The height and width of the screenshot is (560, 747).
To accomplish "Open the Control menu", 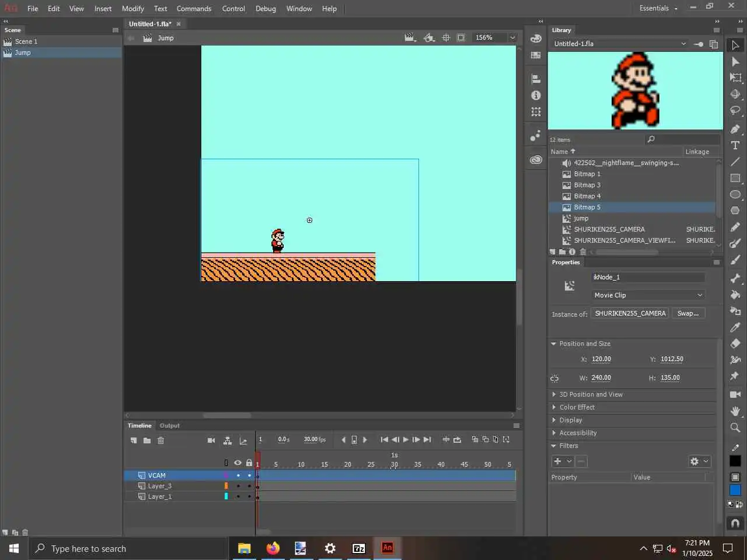I will [233, 9].
